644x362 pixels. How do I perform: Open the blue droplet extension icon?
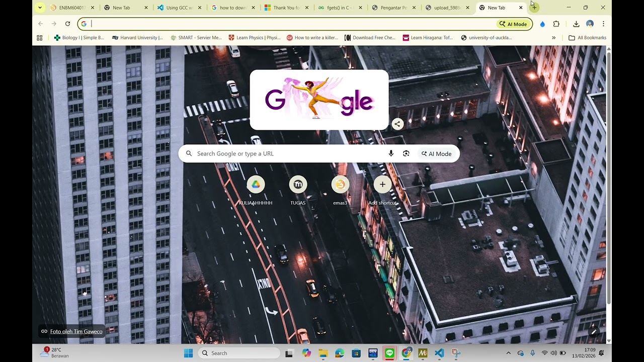(542, 24)
